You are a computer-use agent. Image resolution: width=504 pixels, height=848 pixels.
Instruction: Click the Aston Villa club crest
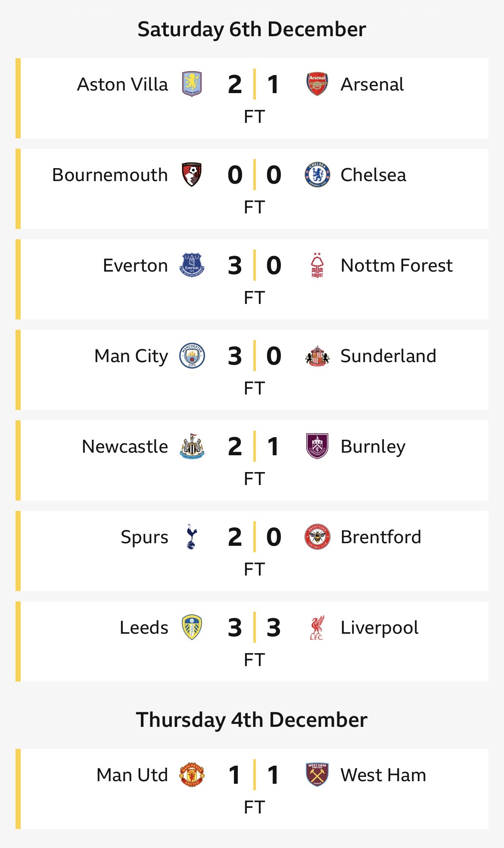coord(192,84)
